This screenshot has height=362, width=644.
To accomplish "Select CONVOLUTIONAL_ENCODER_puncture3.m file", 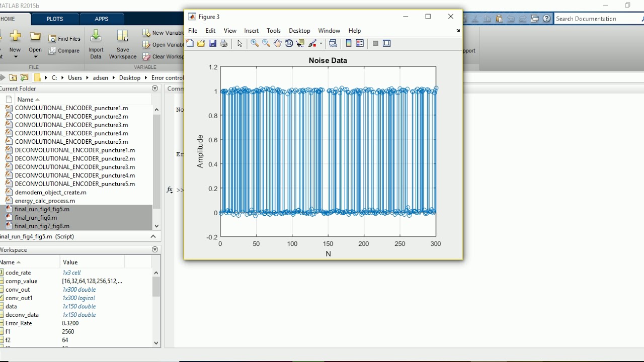I will (x=71, y=125).
